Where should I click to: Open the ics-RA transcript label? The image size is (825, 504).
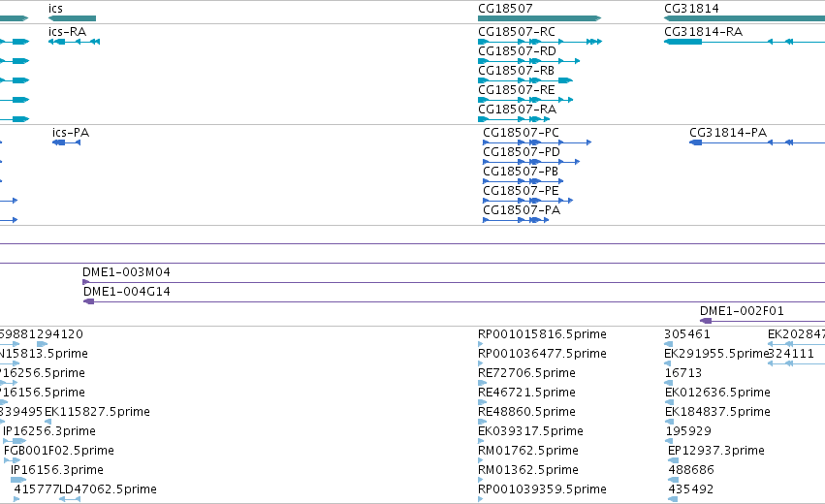coord(67,32)
